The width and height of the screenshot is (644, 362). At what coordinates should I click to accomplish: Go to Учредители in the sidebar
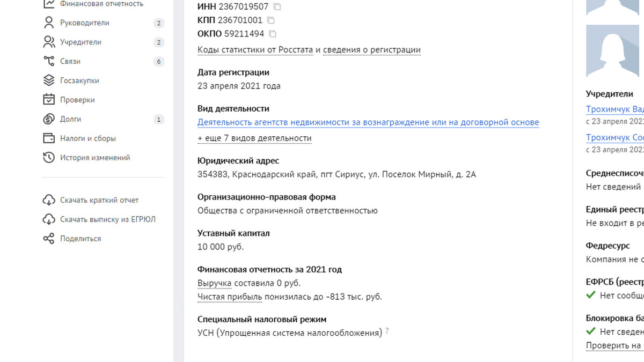pyautogui.click(x=80, y=42)
